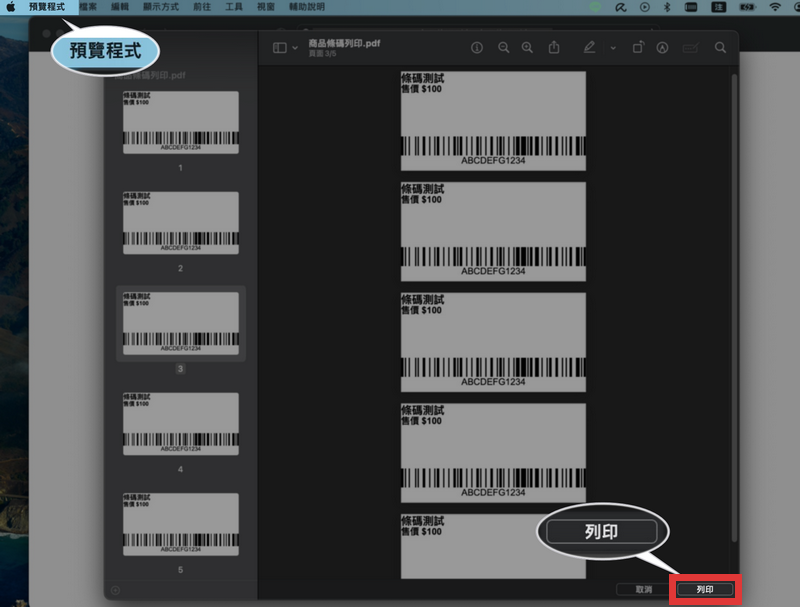Open the 編輯 menu
Viewport: 800px width, 607px height.
coord(120,7)
